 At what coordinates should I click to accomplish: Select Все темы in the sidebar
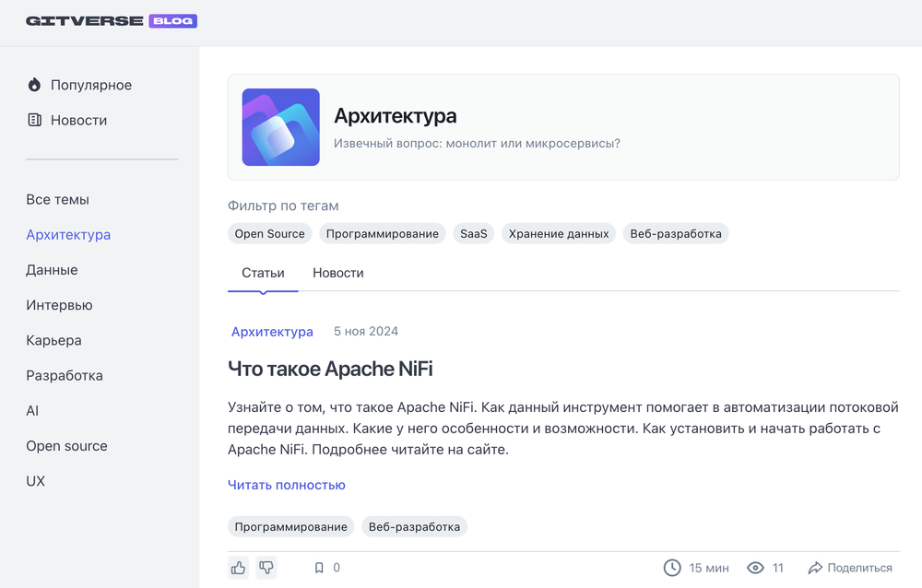58,199
